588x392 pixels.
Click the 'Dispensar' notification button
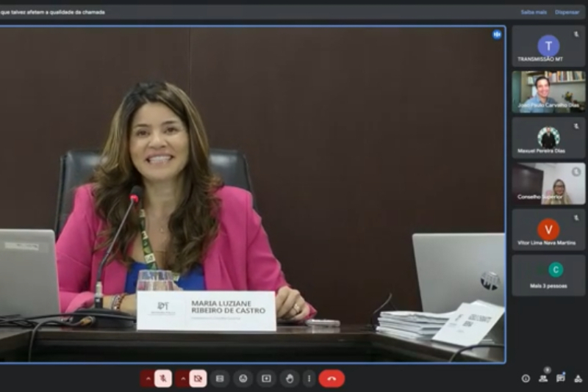[567, 12]
